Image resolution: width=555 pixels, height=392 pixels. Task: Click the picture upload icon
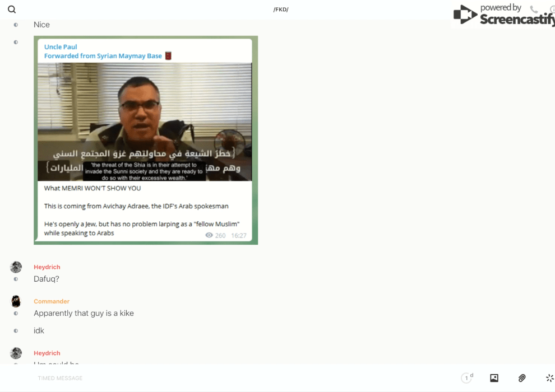[x=494, y=378]
